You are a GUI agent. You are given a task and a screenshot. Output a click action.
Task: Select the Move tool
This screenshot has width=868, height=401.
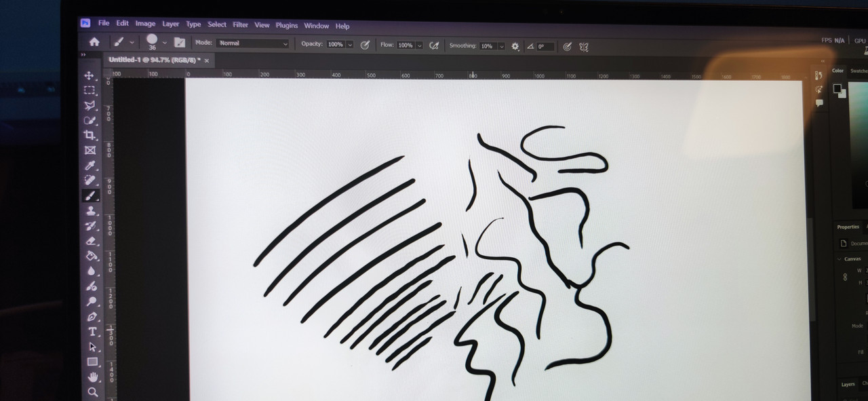pos(89,75)
